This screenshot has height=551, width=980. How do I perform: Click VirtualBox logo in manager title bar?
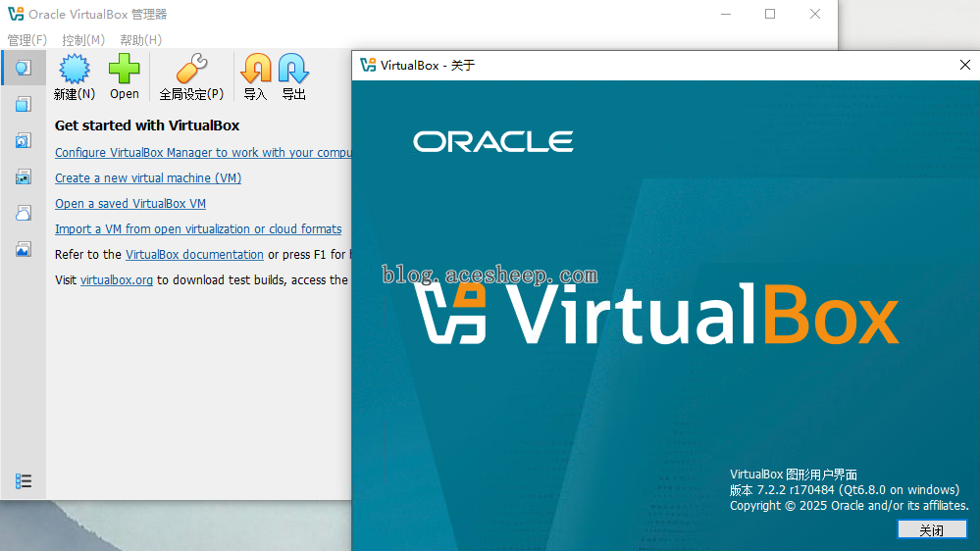click(16, 14)
